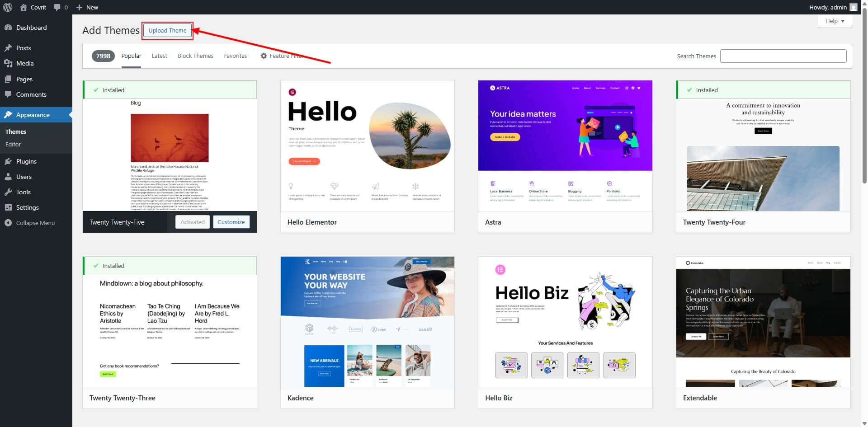Click the Plugins plug icon

[x=8, y=161]
